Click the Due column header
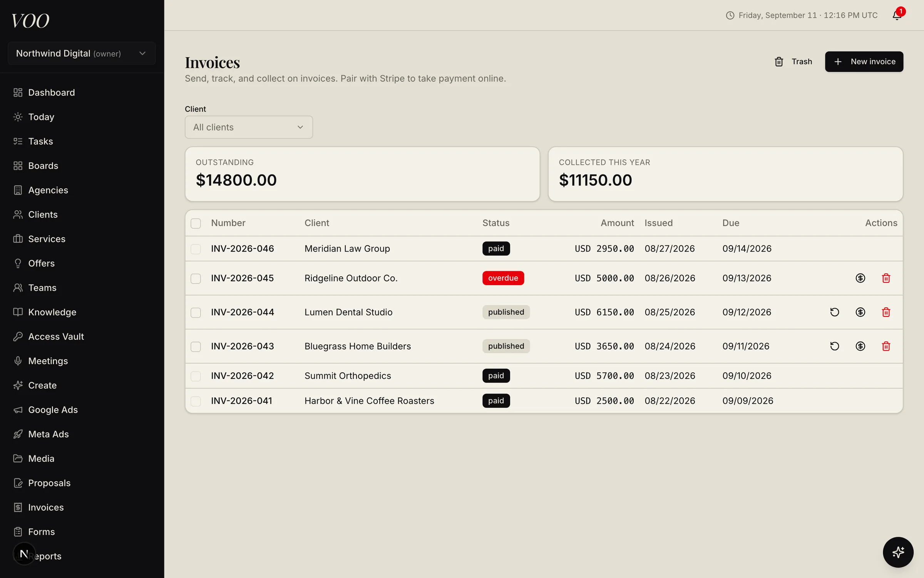924x578 pixels. [x=731, y=223]
